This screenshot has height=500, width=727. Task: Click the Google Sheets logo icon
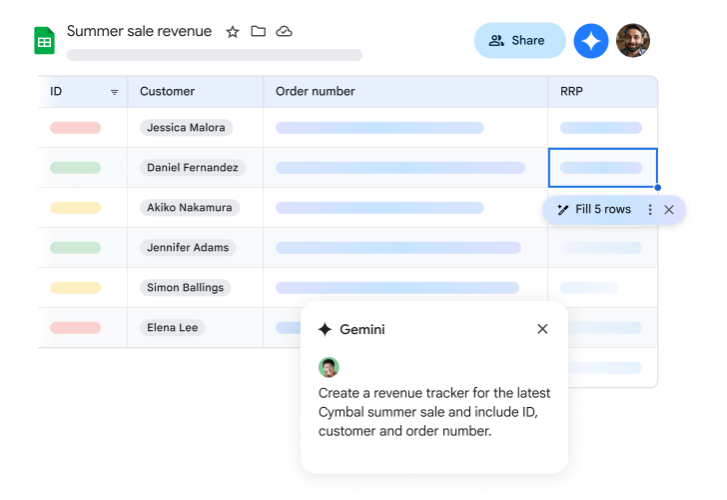(x=44, y=41)
